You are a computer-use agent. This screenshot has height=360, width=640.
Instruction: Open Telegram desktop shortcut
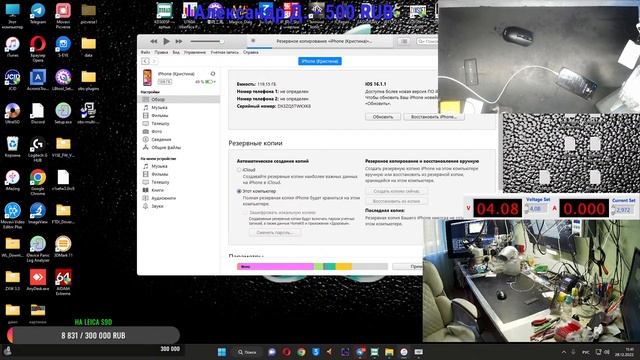tap(38, 13)
